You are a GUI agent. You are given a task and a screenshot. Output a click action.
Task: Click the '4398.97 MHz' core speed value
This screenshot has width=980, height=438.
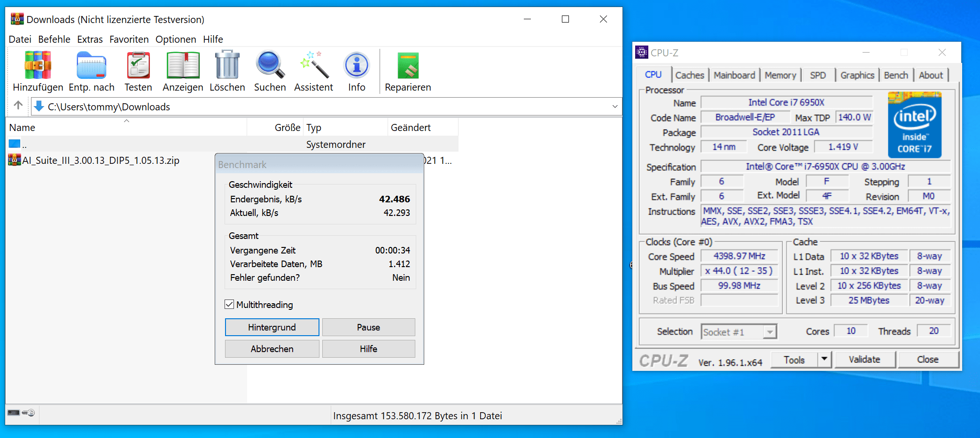point(739,256)
